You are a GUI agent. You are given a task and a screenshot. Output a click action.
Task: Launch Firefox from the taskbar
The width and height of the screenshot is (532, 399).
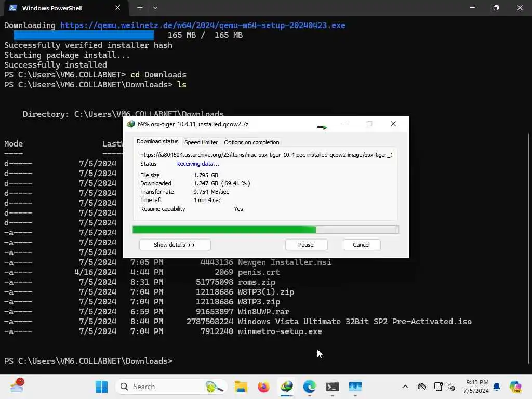(263, 387)
